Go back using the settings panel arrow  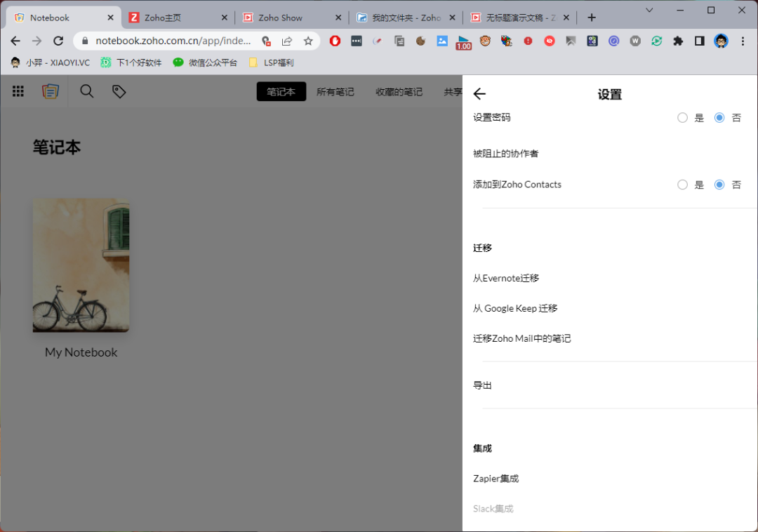479,93
